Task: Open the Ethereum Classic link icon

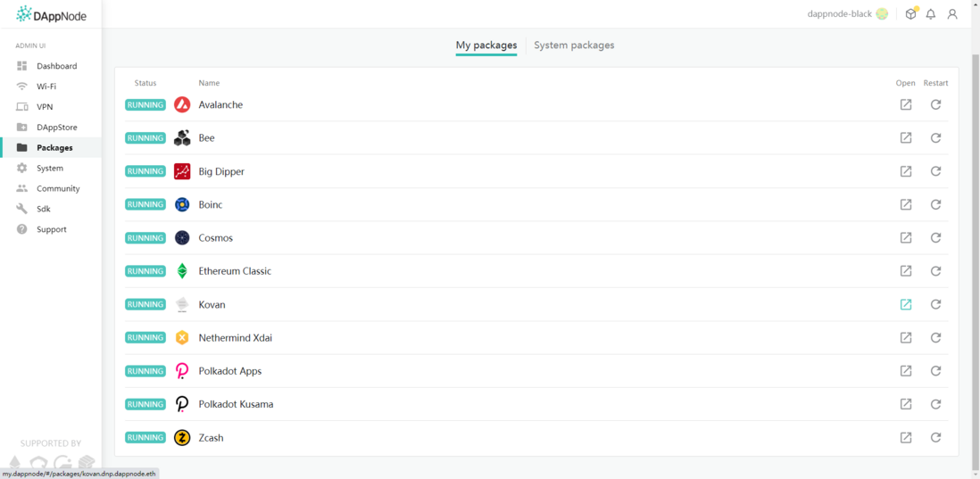Action: (905, 270)
